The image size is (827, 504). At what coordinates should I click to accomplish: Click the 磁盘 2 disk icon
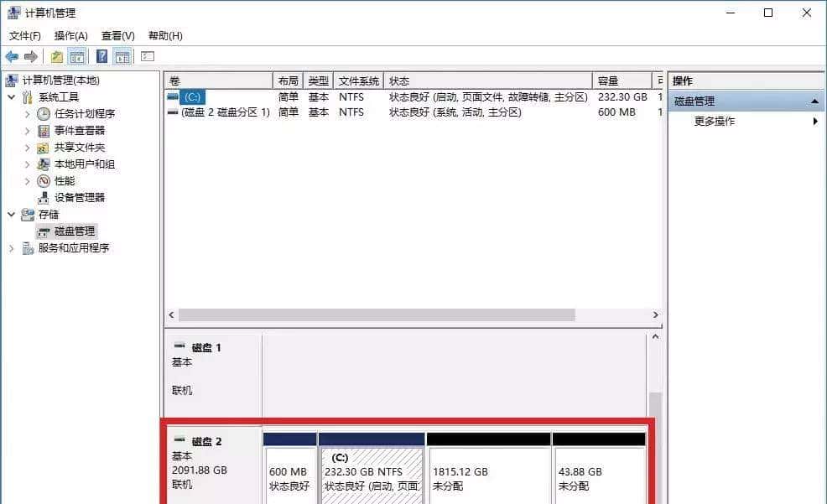(x=180, y=439)
